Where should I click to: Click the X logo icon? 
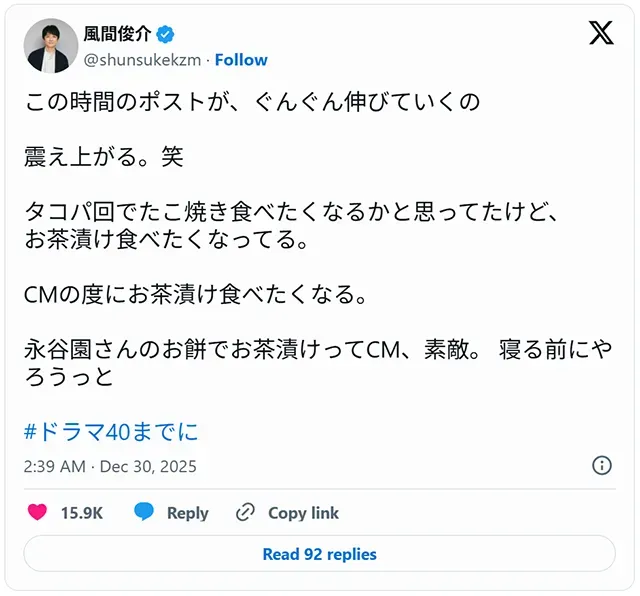pos(601,33)
